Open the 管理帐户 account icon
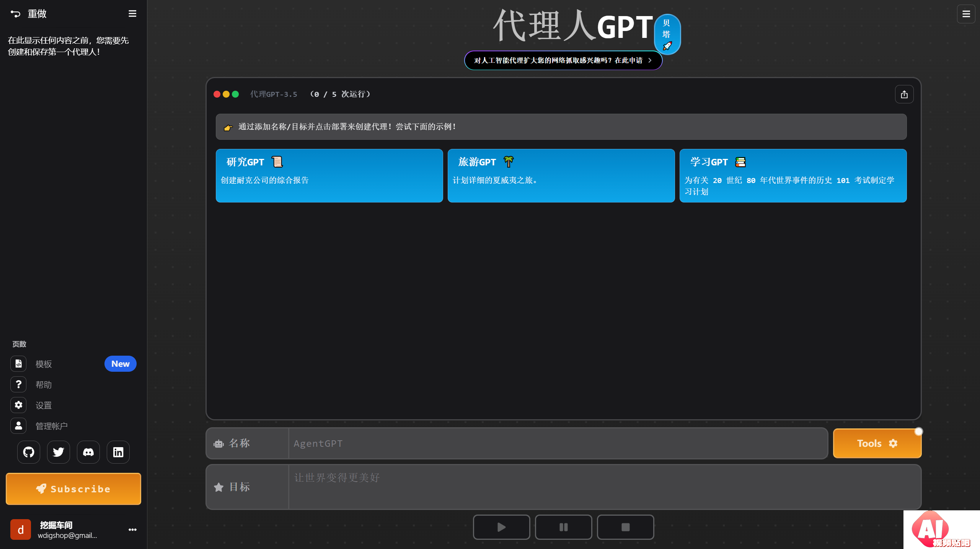The width and height of the screenshot is (980, 549). pos(18,426)
